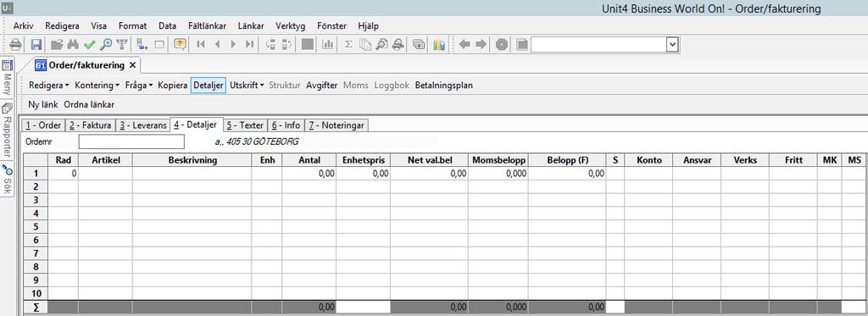Open the Fönster menu

[x=331, y=26]
